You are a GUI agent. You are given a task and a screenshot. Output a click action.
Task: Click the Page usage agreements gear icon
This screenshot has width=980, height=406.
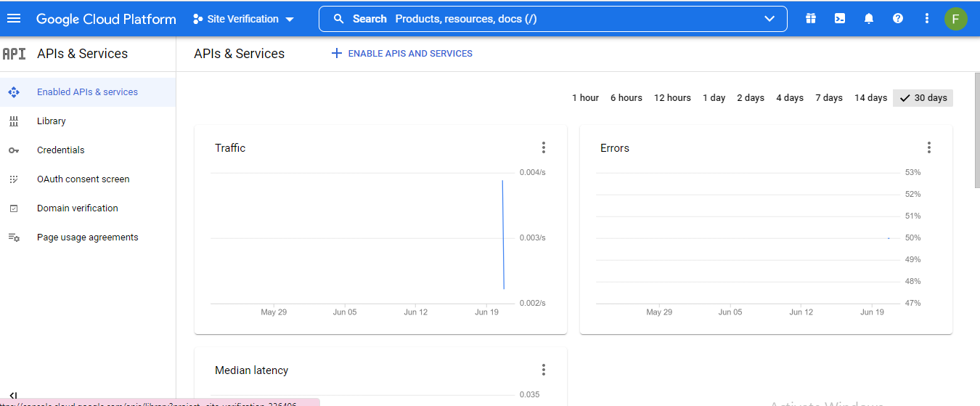(x=13, y=237)
